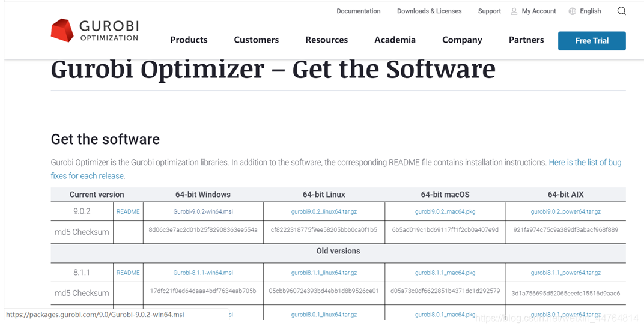Click version number 8.1.1 cell
This screenshot has width=644, height=329.
point(82,273)
